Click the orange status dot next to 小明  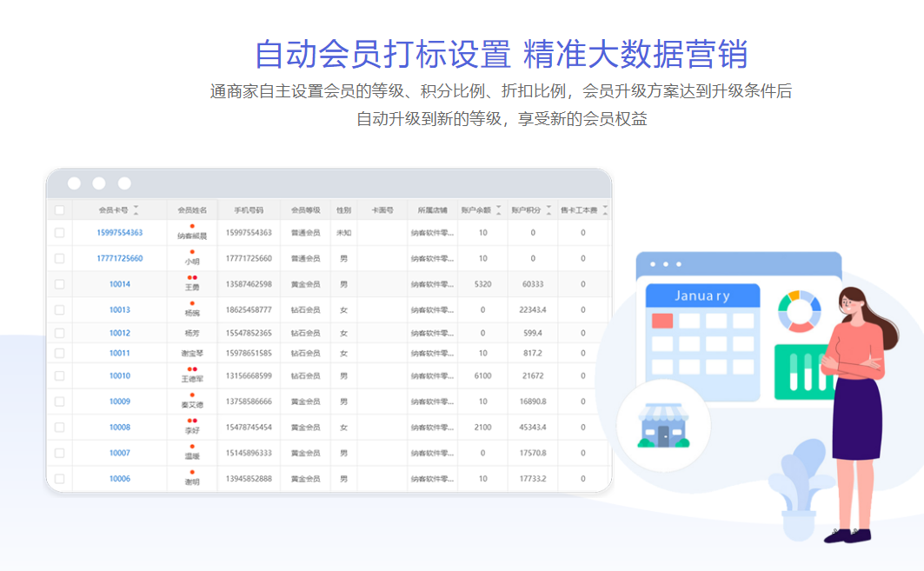coord(191,254)
